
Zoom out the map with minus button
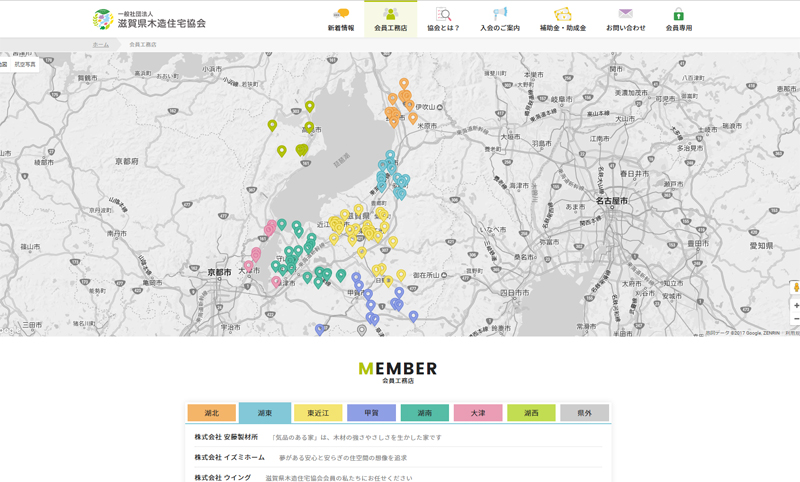(x=795, y=319)
